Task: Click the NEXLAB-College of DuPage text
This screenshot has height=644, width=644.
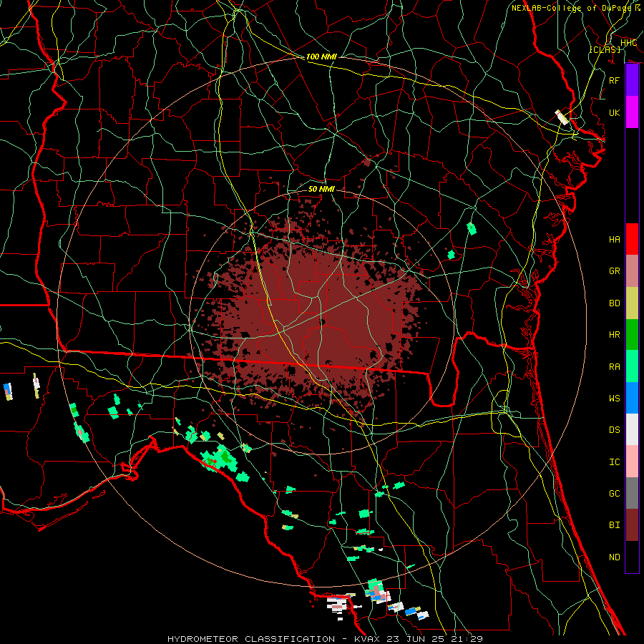Action: pos(571,8)
